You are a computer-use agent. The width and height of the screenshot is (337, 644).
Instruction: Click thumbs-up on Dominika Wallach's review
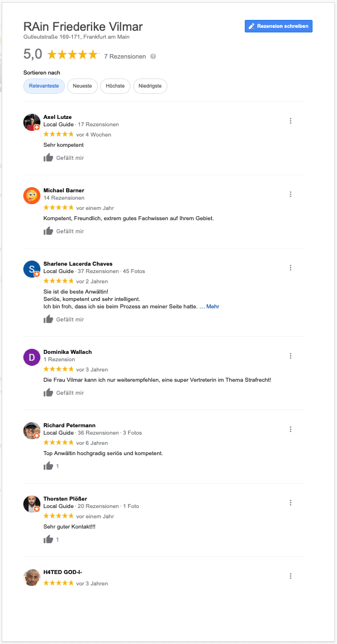coord(48,392)
